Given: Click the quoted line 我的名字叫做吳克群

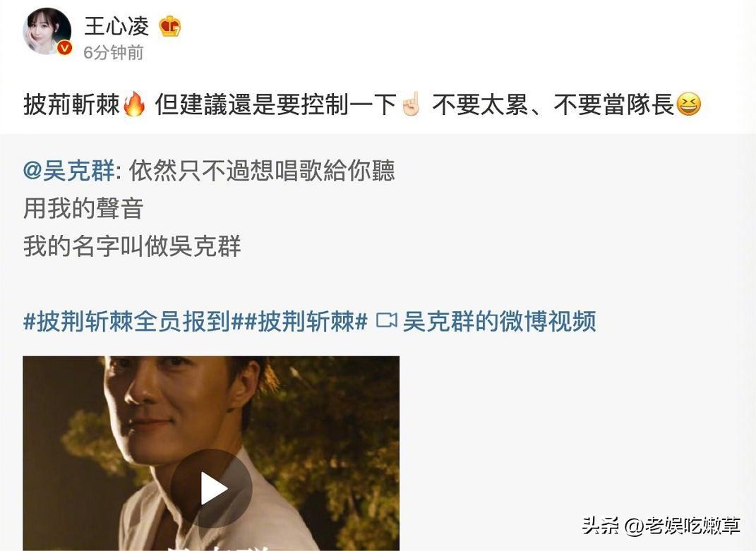Looking at the screenshot, I should pyautogui.click(x=132, y=246).
